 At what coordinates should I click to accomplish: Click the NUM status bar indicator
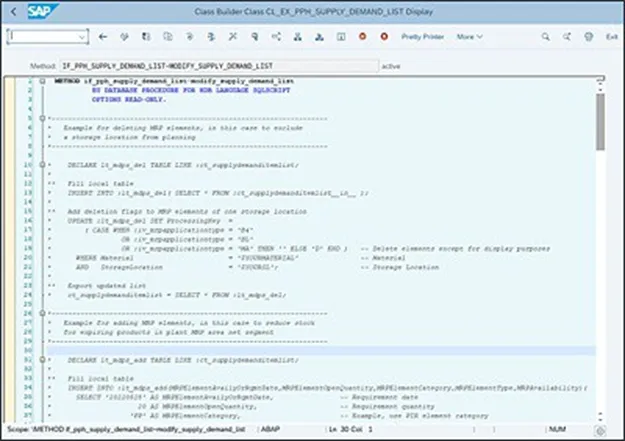click(x=558, y=429)
